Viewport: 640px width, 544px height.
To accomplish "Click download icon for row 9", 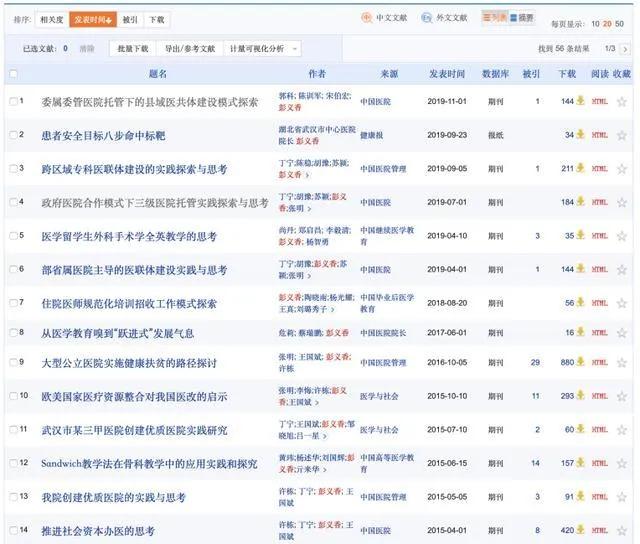I will pos(580,362).
